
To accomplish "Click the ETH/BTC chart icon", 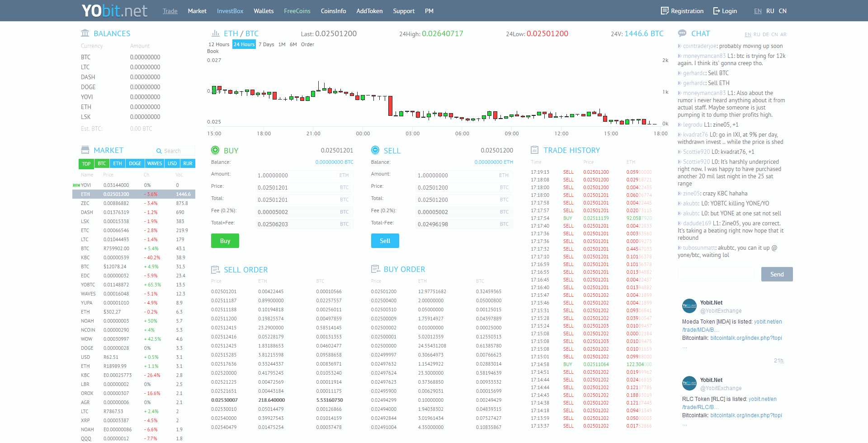I will click(x=216, y=33).
